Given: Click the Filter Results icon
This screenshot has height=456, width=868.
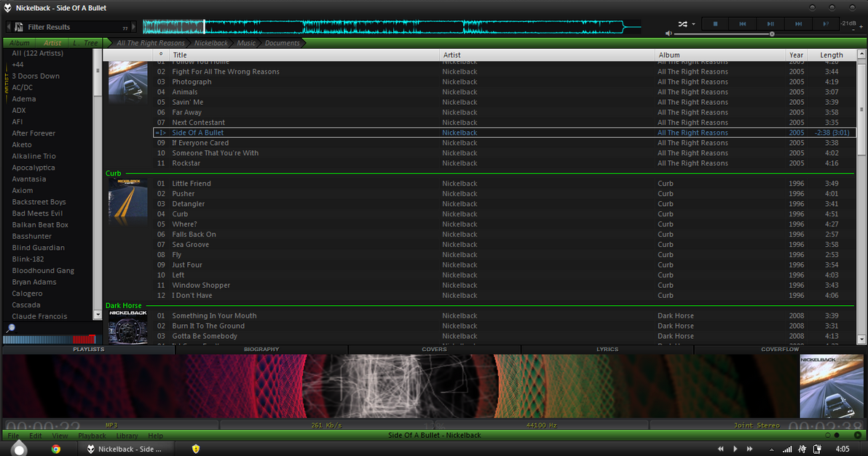Looking at the screenshot, I should pos(19,27).
